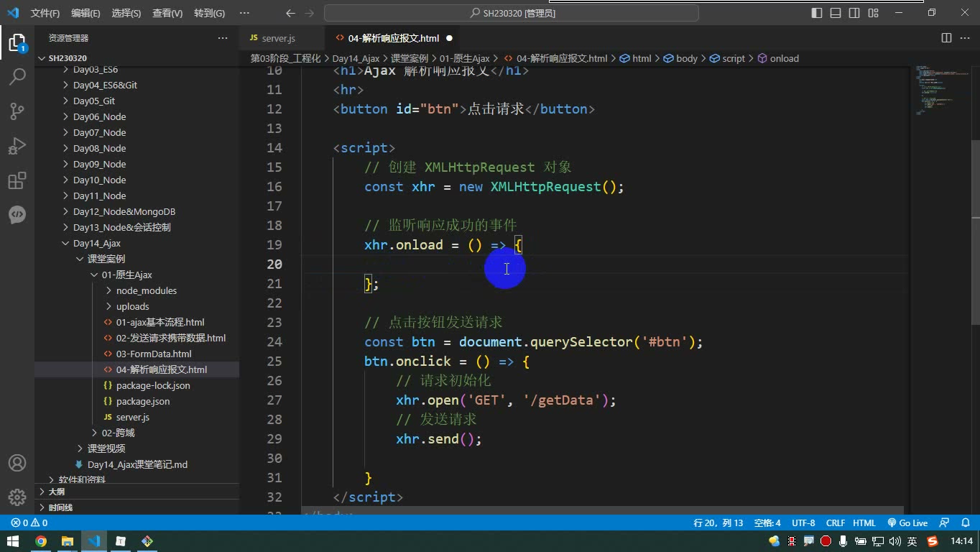Open 03-FormData.html in the explorer
This screenshot has height=552, width=980.
(x=154, y=354)
